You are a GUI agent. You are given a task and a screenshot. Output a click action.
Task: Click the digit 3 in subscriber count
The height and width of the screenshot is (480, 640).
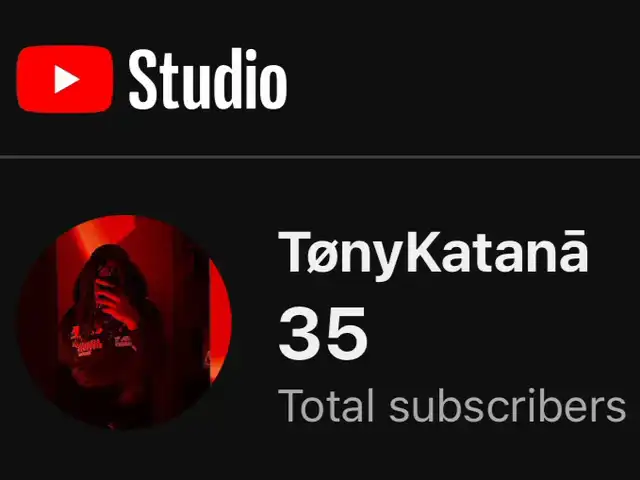[299, 333]
